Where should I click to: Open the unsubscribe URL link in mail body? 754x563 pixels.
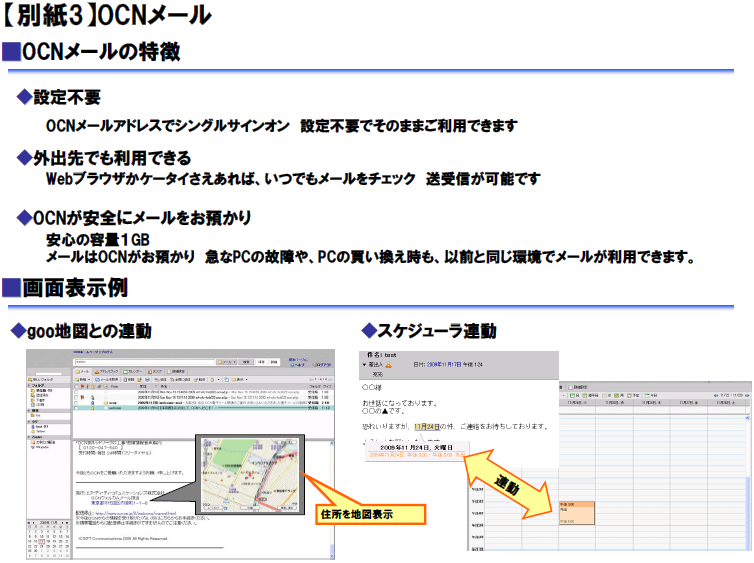tap(136, 513)
